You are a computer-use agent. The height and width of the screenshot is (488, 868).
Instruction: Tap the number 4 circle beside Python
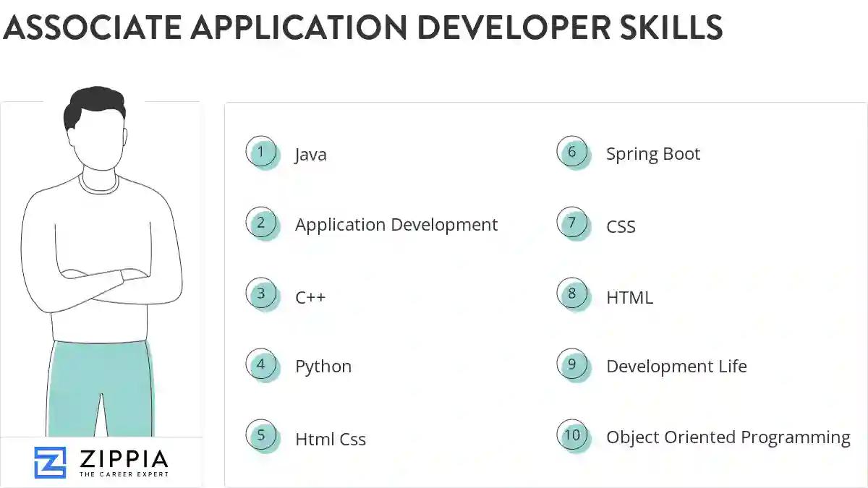[261, 365]
